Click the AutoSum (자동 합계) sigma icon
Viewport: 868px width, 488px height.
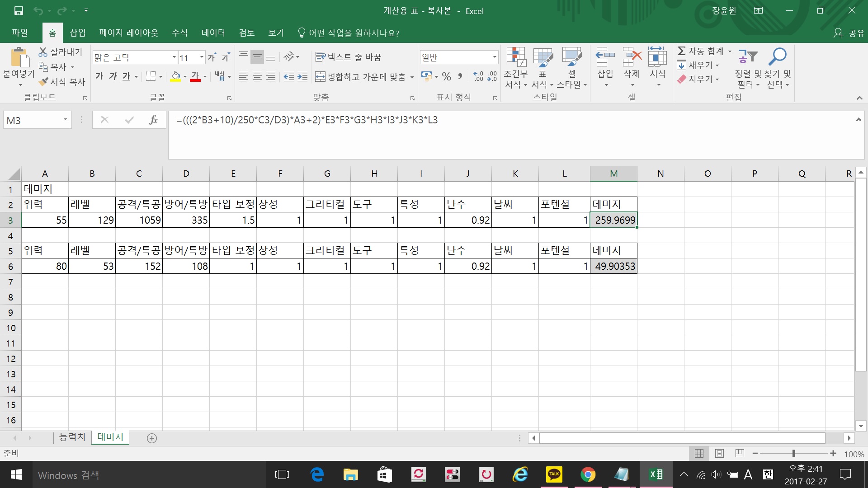pyautogui.click(x=682, y=51)
